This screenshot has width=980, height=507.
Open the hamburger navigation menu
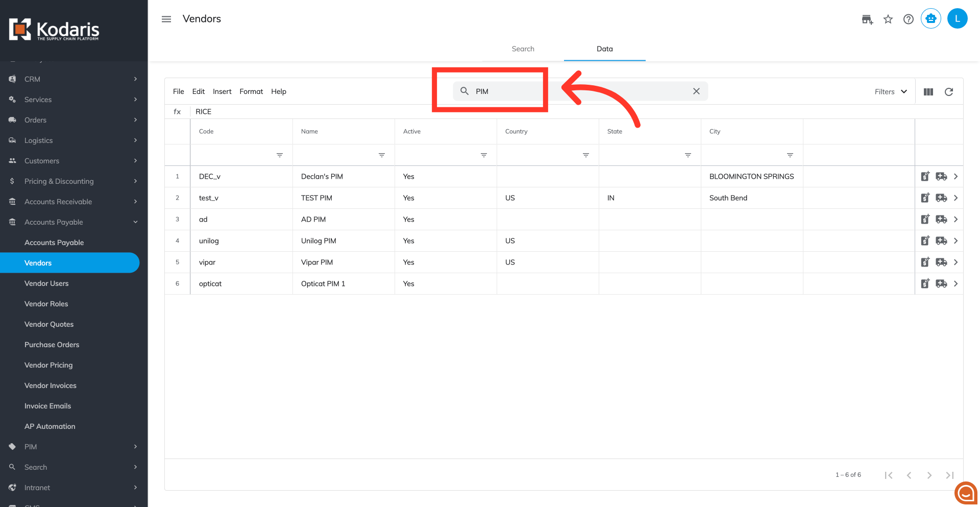[x=166, y=19]
